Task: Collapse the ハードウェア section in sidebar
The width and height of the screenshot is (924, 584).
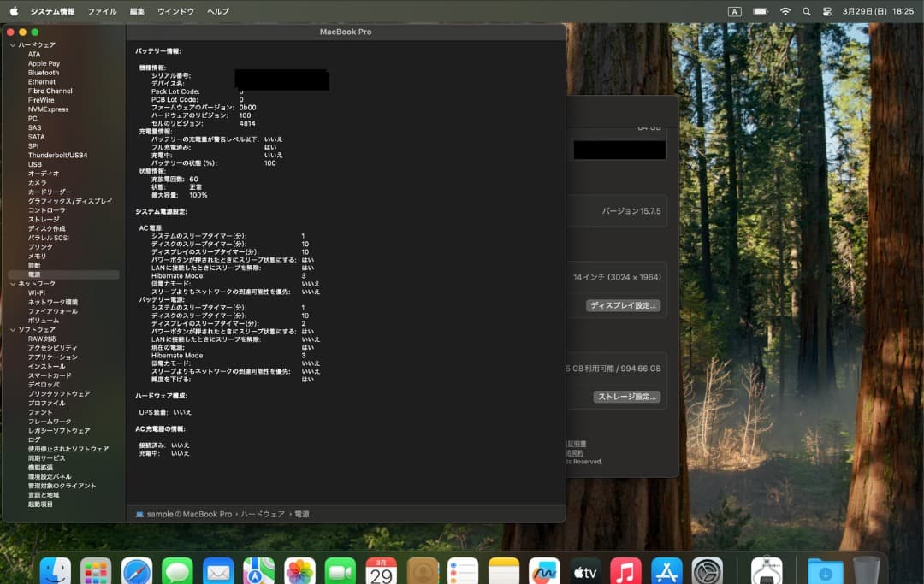Action: [x=12, y=44]
